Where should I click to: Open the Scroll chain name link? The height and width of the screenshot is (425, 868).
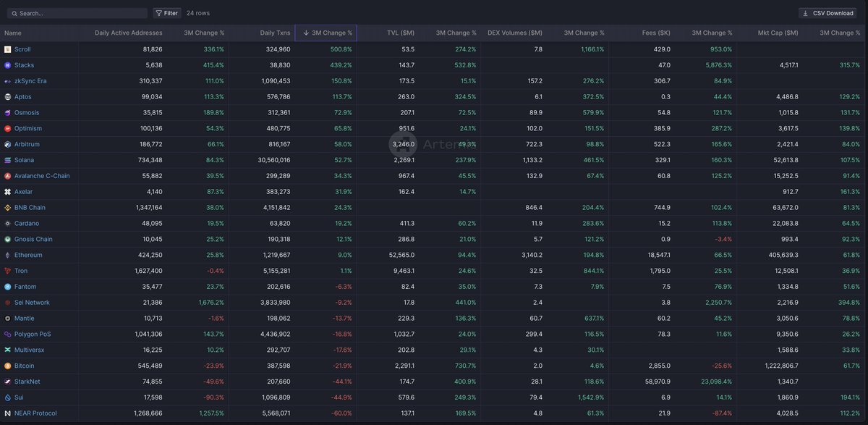[22, 49]
